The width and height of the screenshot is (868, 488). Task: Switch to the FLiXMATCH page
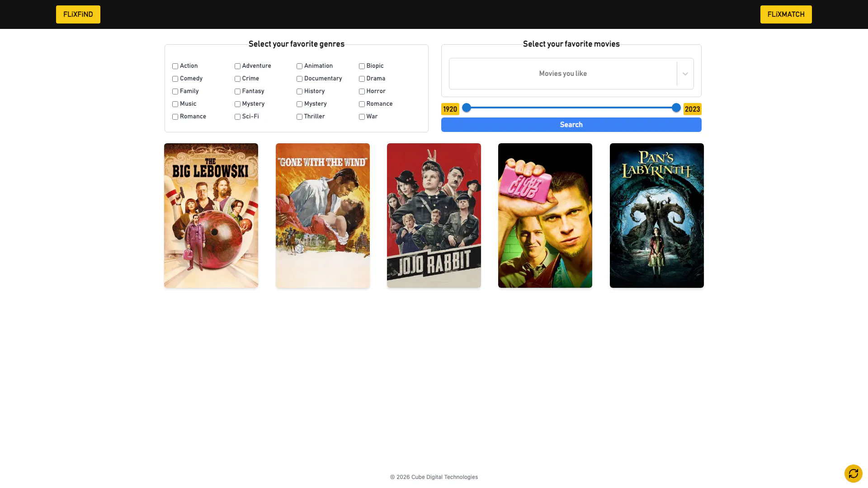click(786, 14)
